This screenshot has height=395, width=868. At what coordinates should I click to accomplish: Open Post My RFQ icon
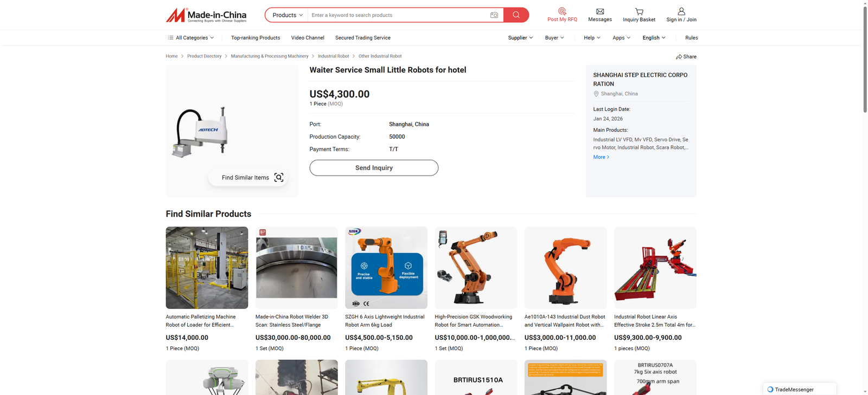tap(562, 11)
